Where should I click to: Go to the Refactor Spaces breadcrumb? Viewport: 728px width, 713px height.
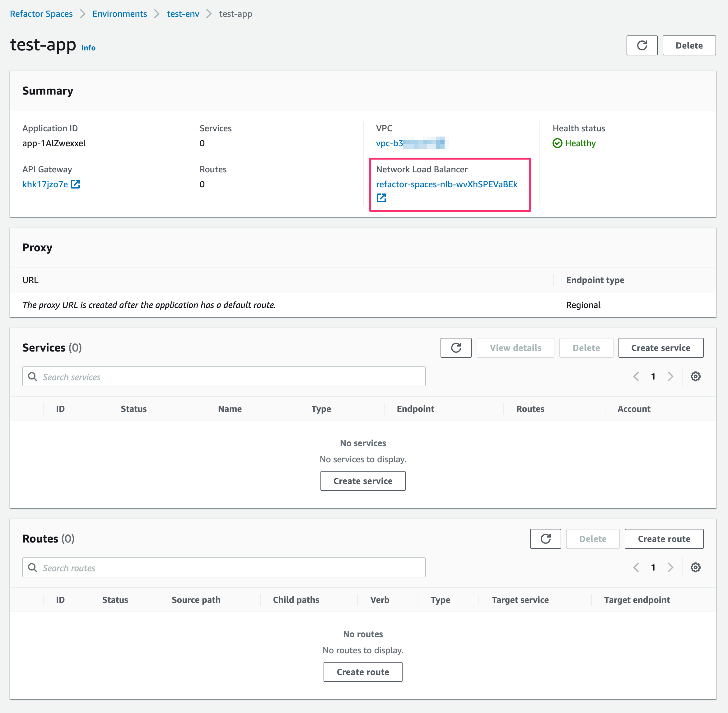pyautogui.click(x=41, y=14)
